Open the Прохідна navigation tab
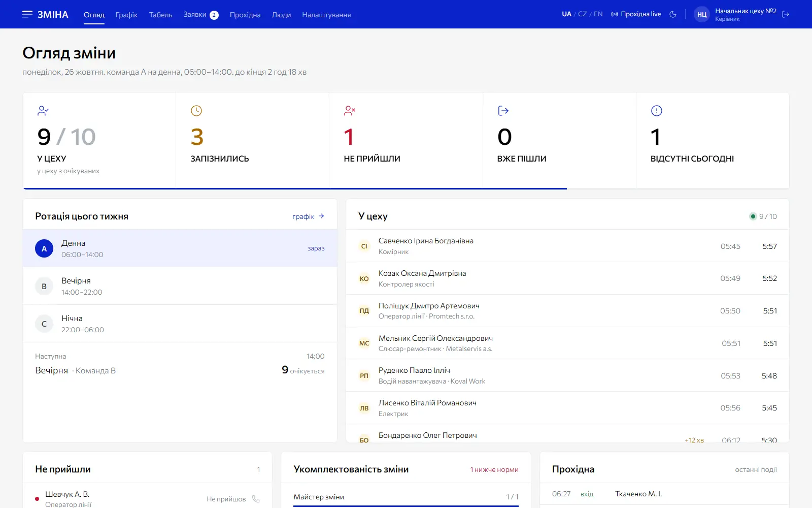Image resolution: width=812 pixels, height=508 pixels. (x=245, y=15)
